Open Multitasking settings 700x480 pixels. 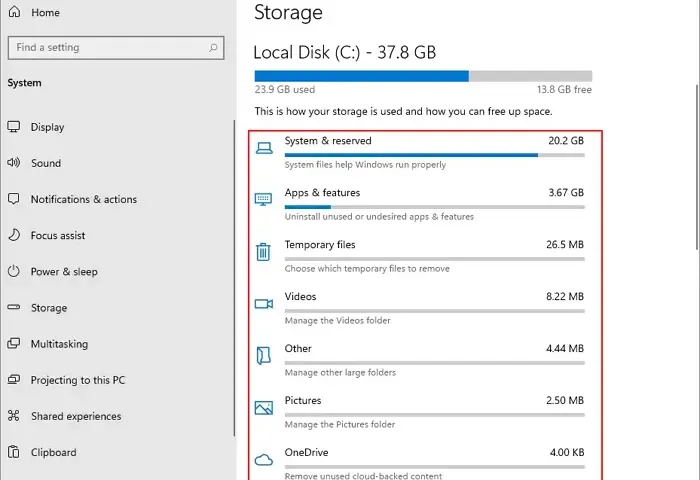pyautogui.click(x=59, y=344)
